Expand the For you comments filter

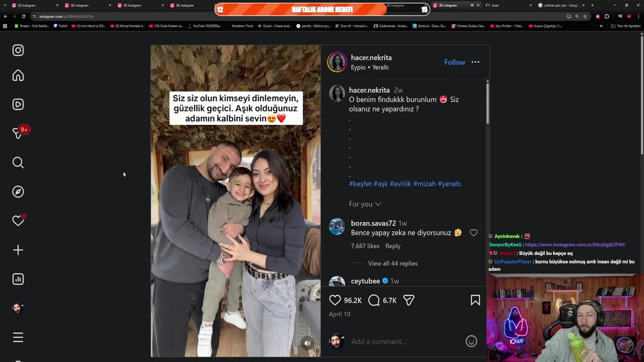[365, 204]
